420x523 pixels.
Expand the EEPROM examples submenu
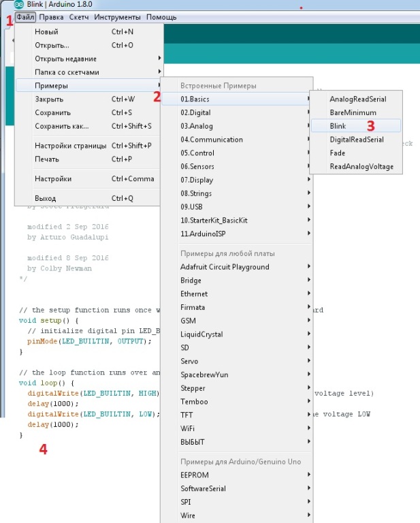[195, 475]
